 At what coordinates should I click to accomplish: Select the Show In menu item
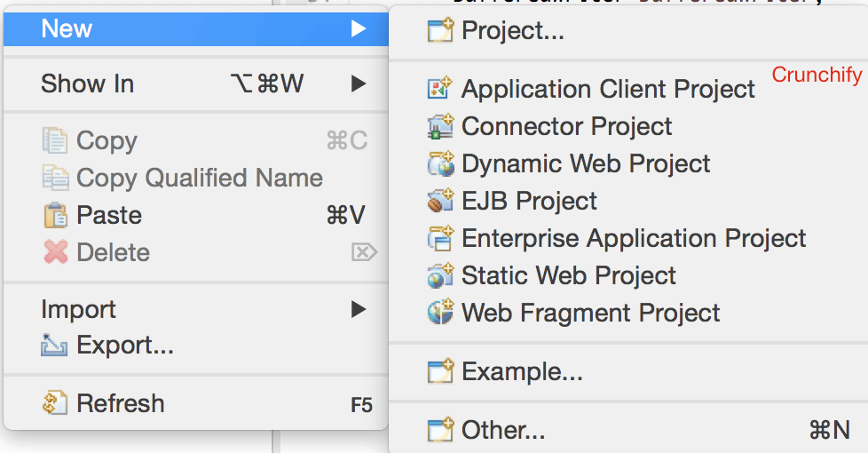[87, 84]
